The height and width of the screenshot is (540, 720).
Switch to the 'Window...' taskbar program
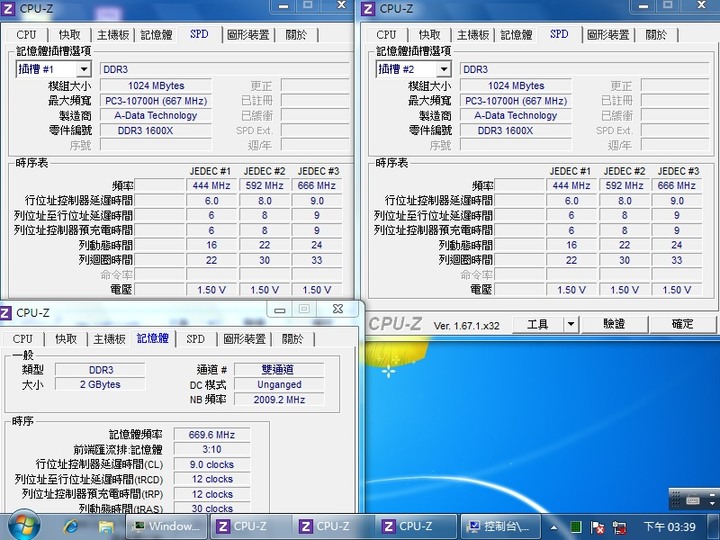(168, 526)
